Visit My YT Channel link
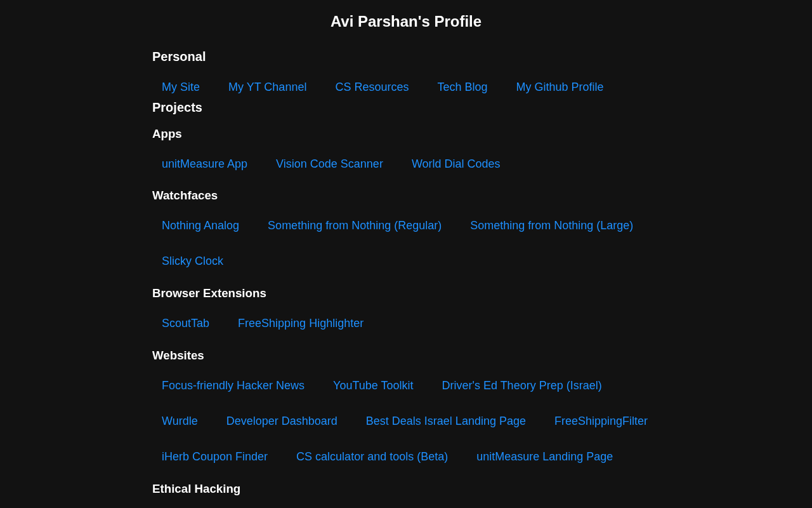This screenshot has width=812, height=508. tap(267, 87)
